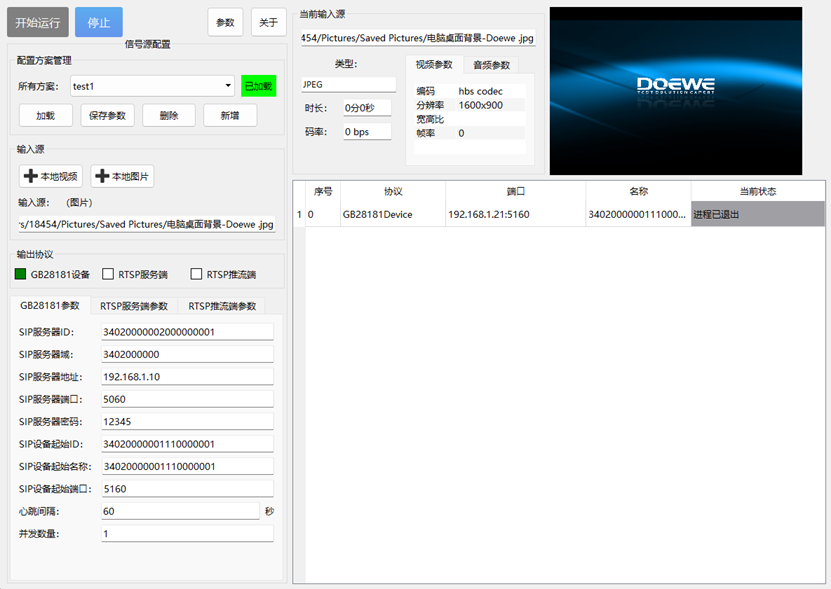Click the 新增 scheme button
The height and width of the screenshot is (589, 831).
230,116
